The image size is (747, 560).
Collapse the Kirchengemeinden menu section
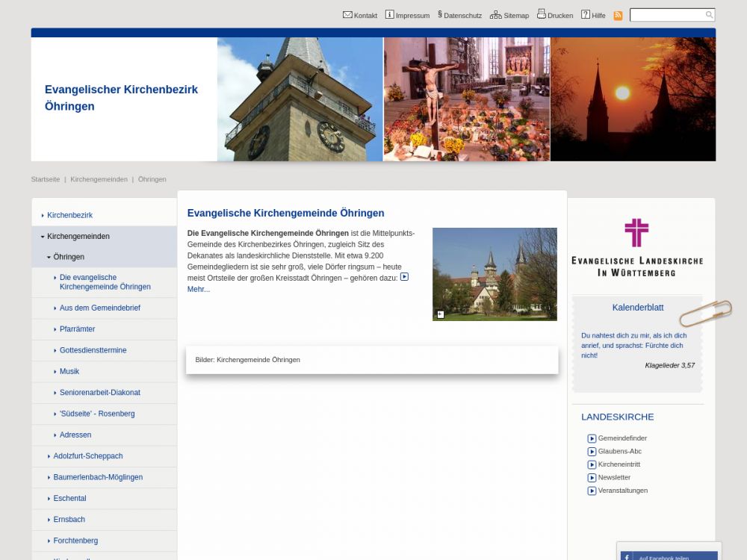43,237
